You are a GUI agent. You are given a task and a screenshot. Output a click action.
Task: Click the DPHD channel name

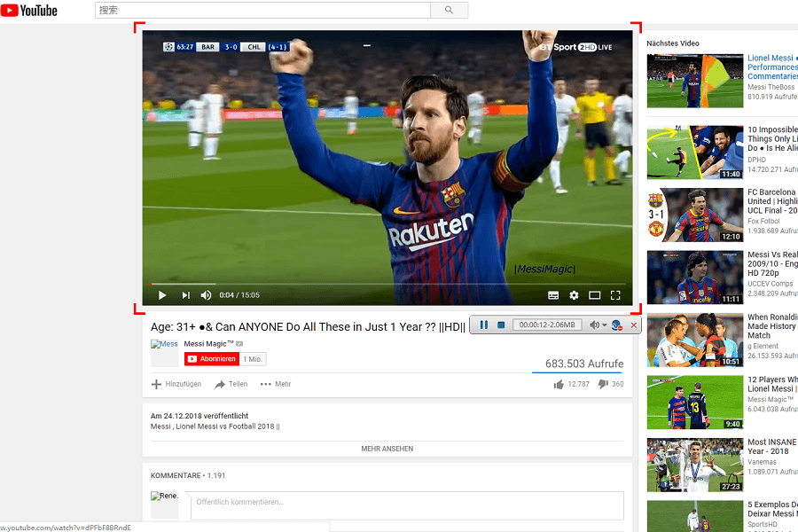[756, 160]
